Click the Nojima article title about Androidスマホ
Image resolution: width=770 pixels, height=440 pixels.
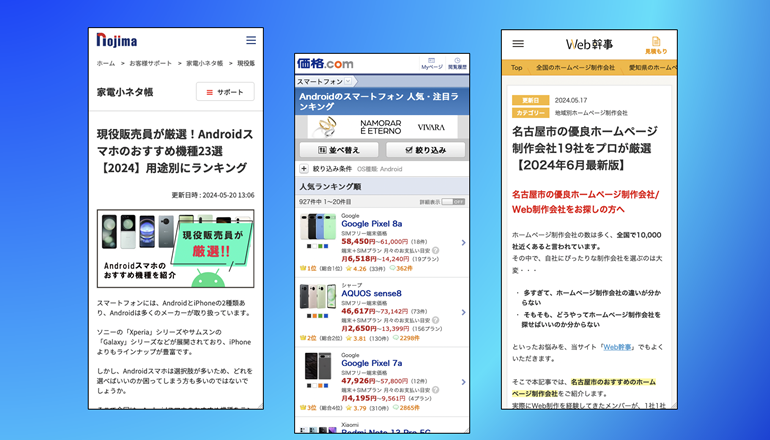pos(175,151)
